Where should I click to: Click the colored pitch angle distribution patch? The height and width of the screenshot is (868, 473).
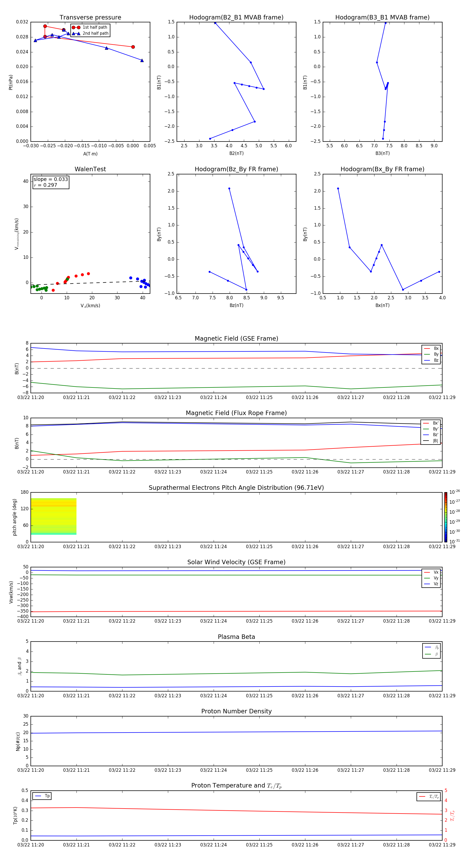point(54,516)
